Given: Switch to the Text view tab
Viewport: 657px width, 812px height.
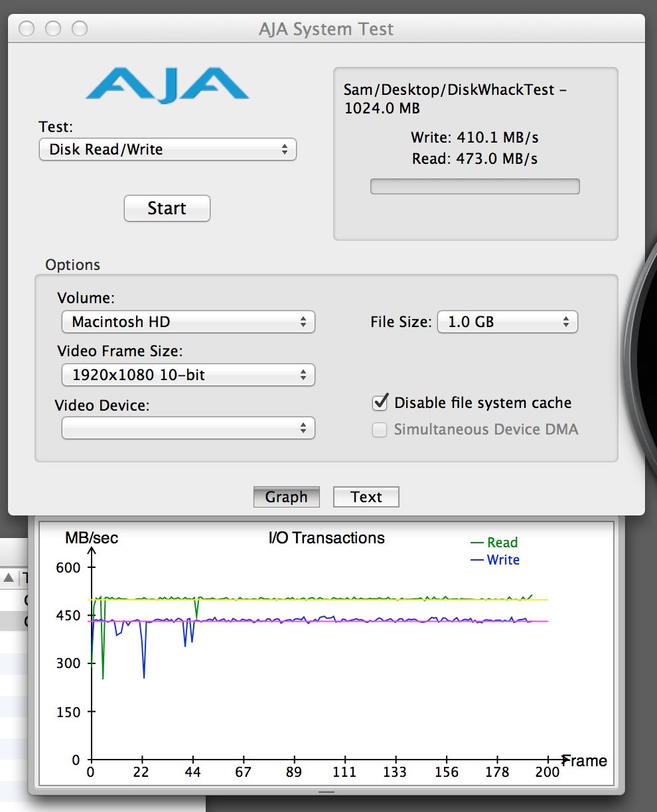Looking at the screenshot, I should click(366, 497).
